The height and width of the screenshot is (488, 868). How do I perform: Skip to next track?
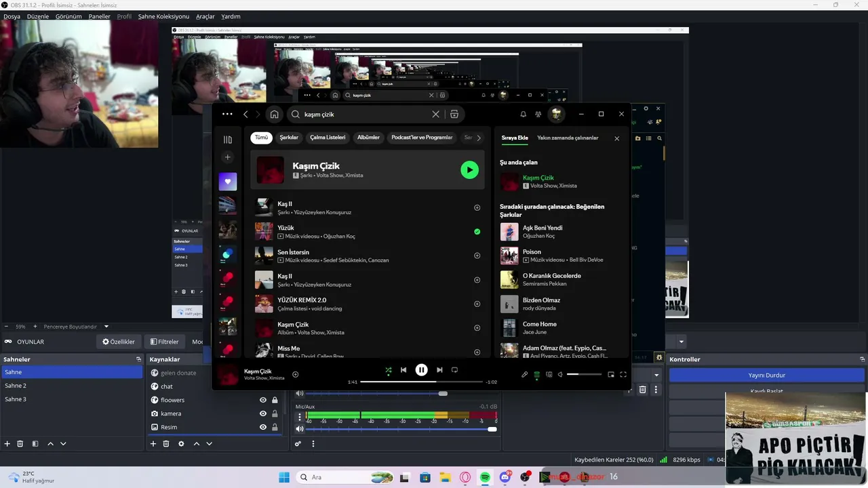tap(439, 370)
